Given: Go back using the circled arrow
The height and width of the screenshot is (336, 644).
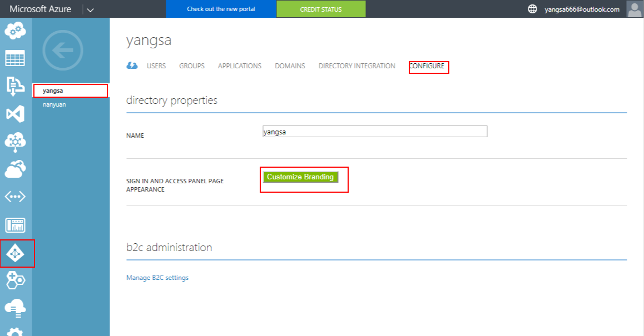Looking at the screenshot, I should pyautogui.click(x=63, y=50).
